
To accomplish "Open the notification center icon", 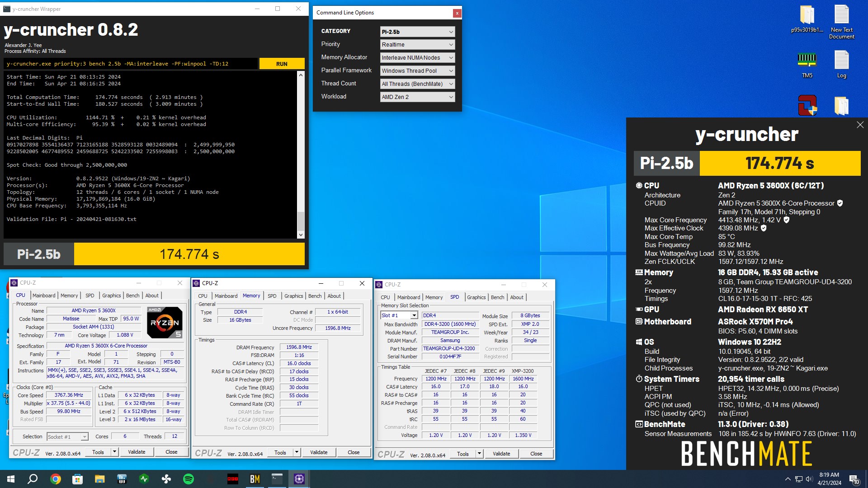I will click(854, 479).
